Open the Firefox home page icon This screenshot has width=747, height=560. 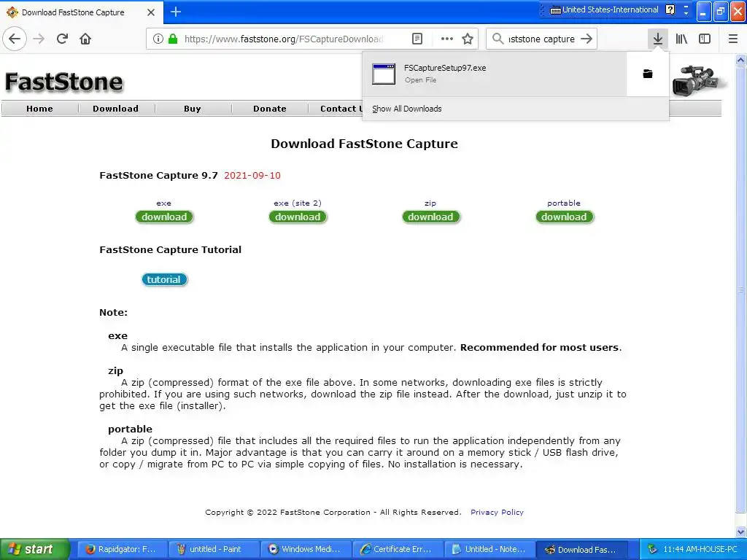click(85, 39)
